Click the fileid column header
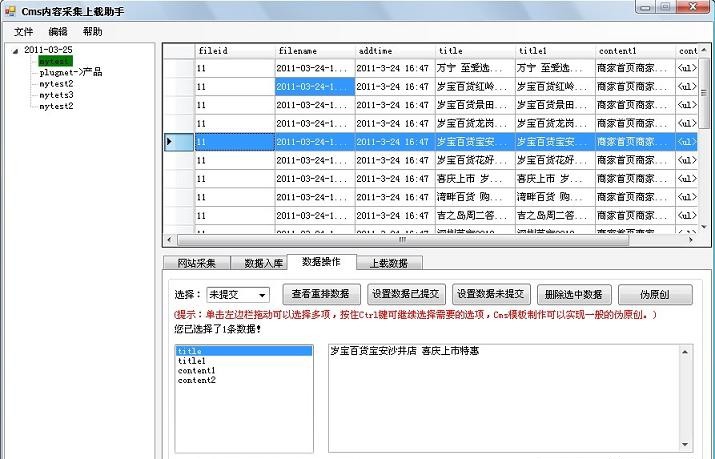 235,51
